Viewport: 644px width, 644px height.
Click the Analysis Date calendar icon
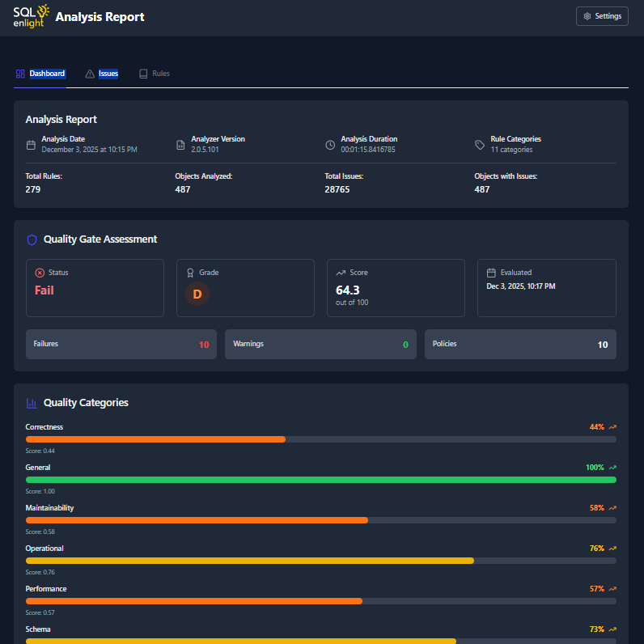(x=31, y=145)
